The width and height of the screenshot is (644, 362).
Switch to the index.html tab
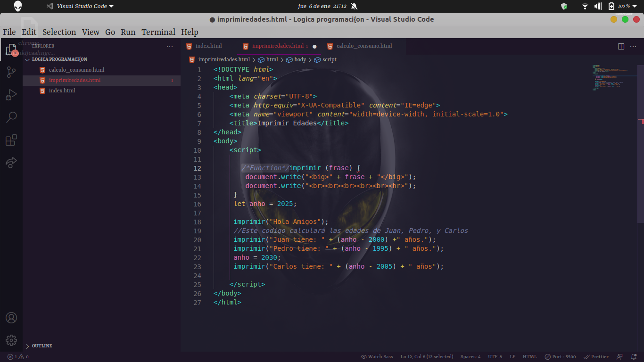tap(208, 46)
